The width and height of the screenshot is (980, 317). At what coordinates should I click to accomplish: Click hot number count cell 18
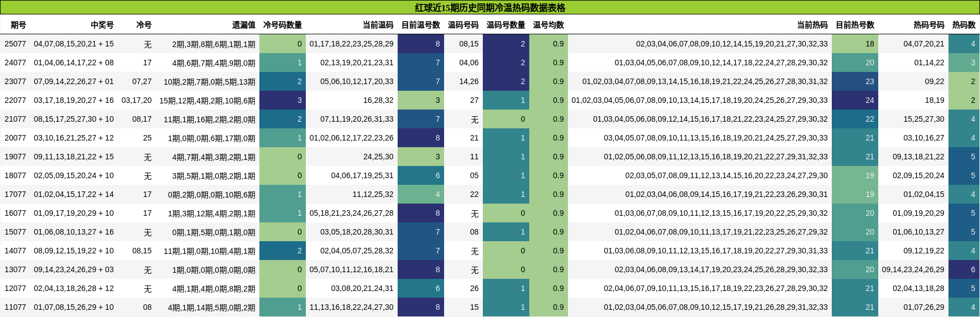tap(855, 44)
